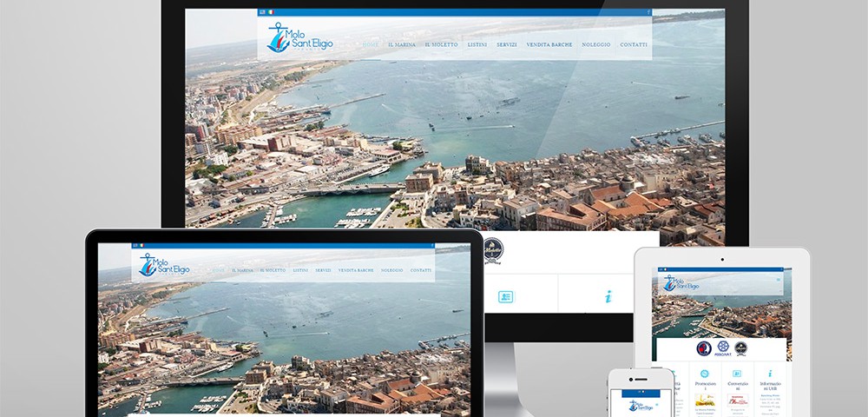The width and height of the screenshot is (868, 417).
Task: Switch to Italian flag on large monitor
Action: [271, 11]
